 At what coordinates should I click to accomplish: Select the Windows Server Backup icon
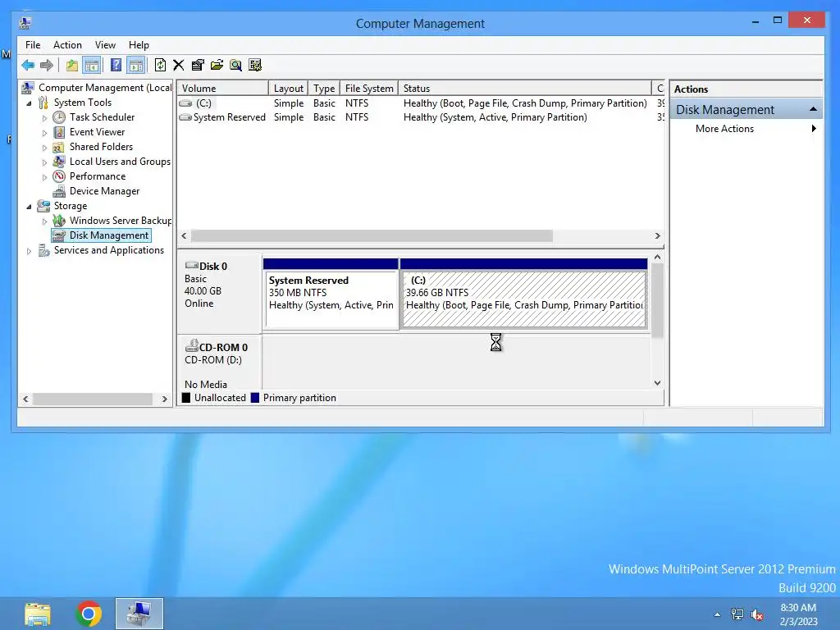pyautogui.click(x=59, y=221)
